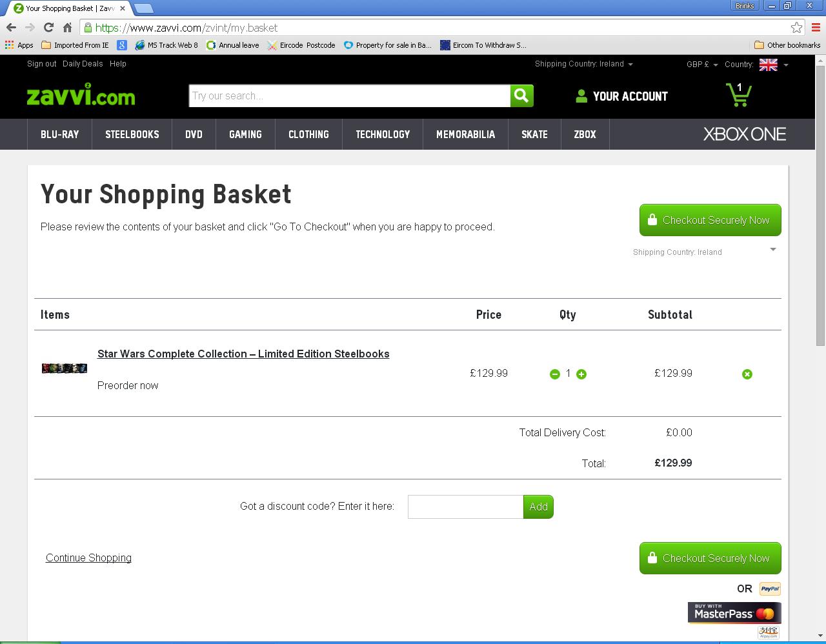The image size is (826, 644).
Task: Open the Google bookmark icon
Action: coord(122,45)
